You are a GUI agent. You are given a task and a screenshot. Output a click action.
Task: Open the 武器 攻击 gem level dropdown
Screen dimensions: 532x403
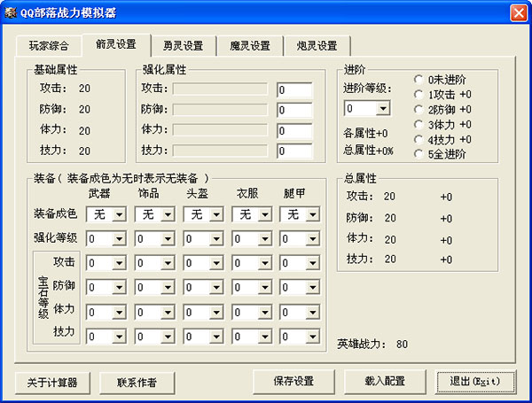pos(106,263)
